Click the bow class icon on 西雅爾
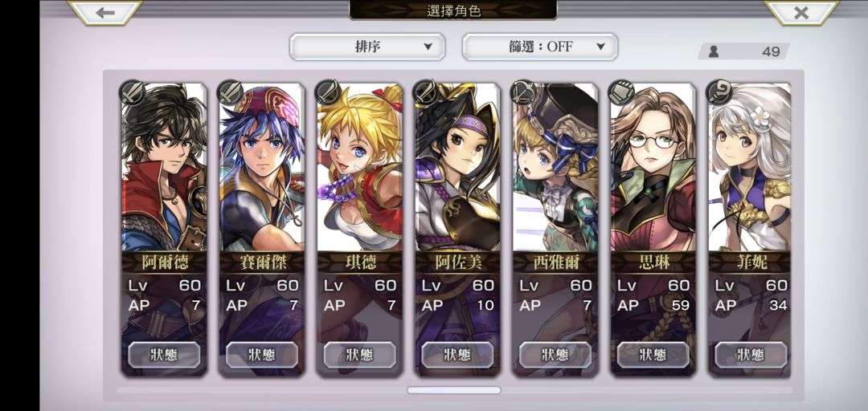The width and height of the screenshot is (868, 411). [523, 92]
